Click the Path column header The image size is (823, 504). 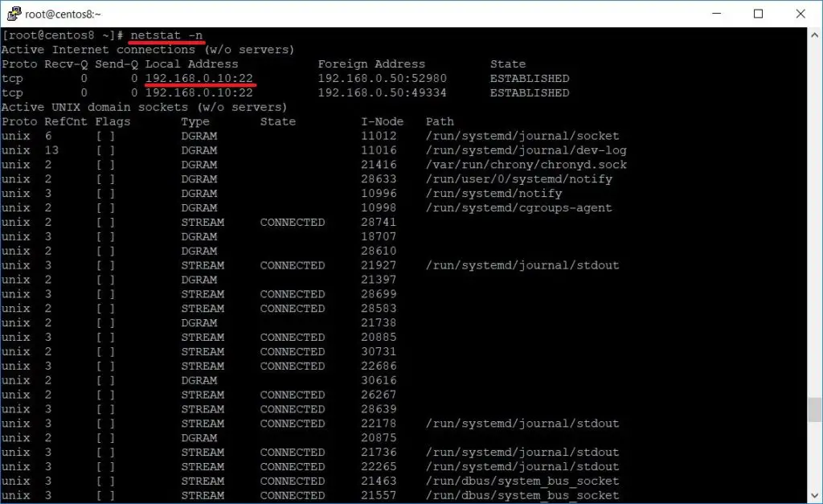pyautogui.click(x=440, y=121)
